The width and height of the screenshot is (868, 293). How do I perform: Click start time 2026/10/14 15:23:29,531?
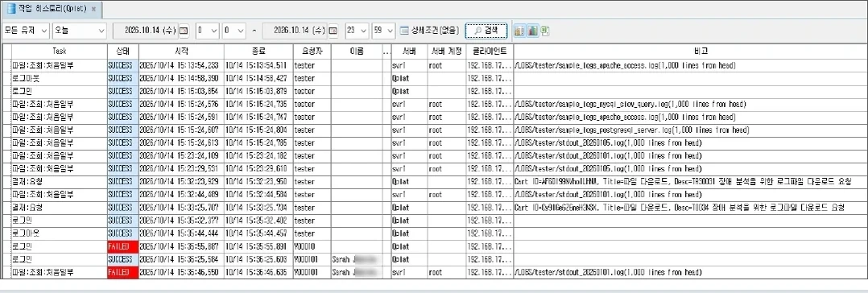tap(181, 169)
